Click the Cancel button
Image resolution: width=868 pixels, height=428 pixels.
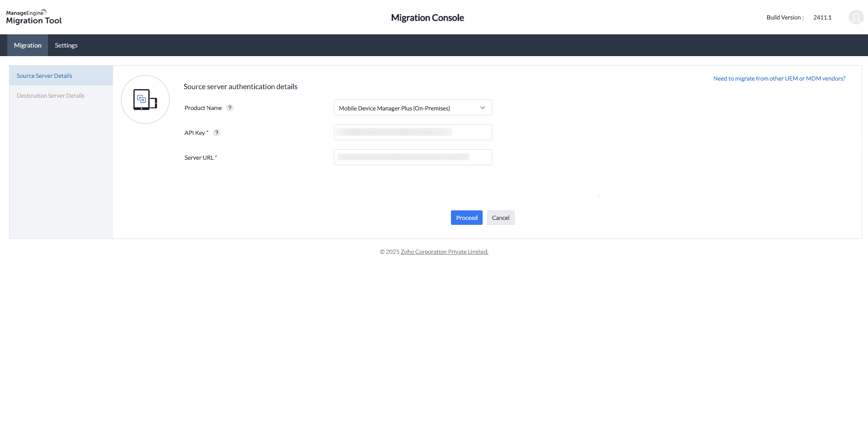[x=501, y=218]
